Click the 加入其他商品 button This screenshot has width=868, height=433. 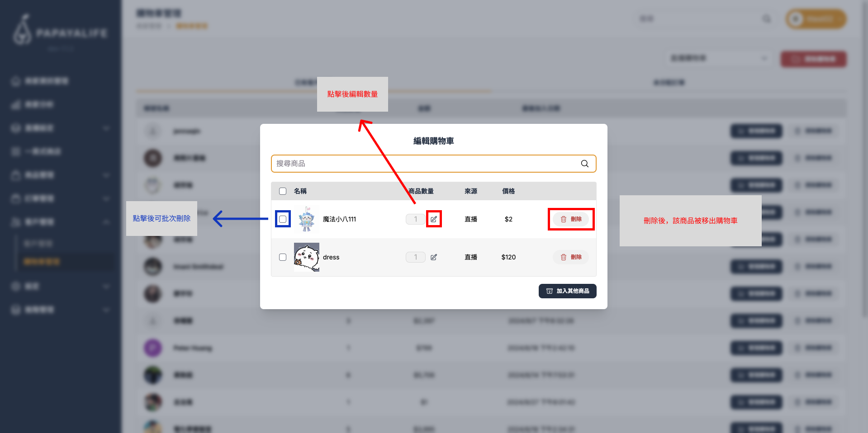[567, 291]
